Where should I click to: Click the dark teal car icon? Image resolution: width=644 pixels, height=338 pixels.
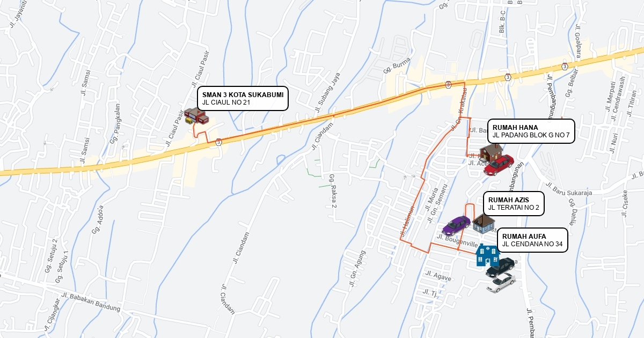(500, 267)
